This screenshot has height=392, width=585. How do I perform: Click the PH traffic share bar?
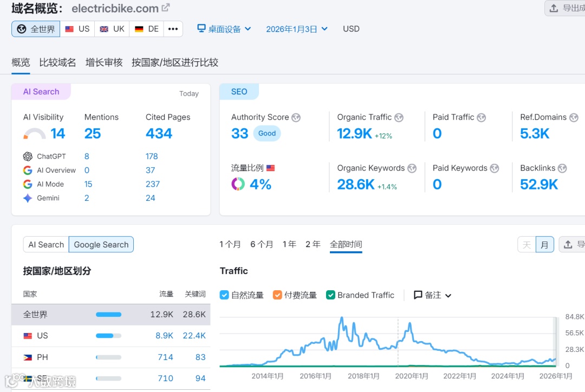click(x=108, y=357)
